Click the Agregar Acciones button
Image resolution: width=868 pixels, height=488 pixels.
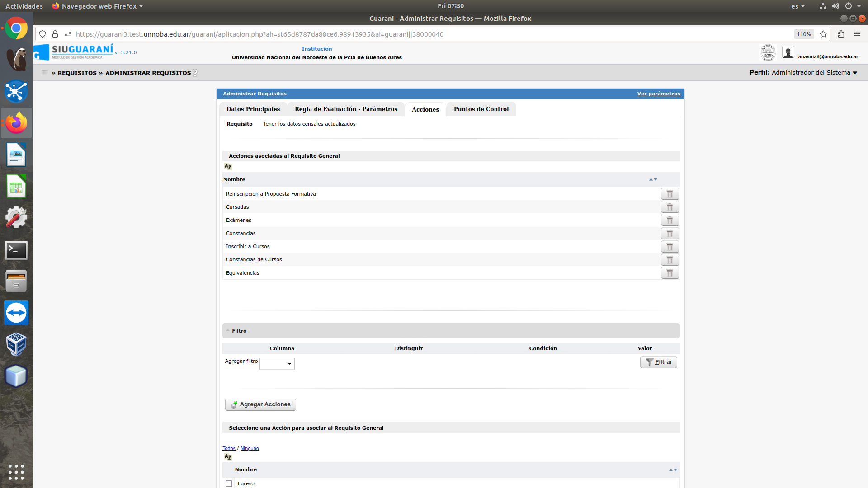click(260, 404)
